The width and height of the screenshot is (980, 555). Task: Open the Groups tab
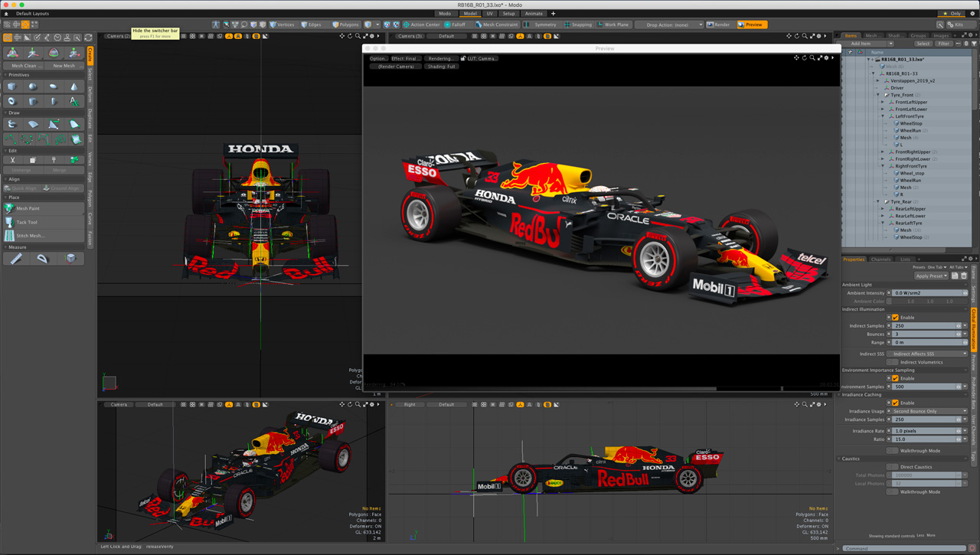(917, 35)
